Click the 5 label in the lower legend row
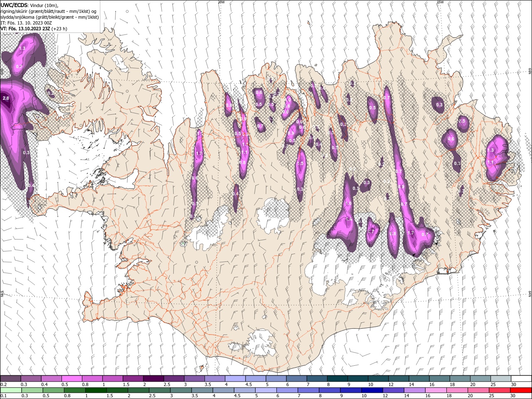 (x=256, y=396)
